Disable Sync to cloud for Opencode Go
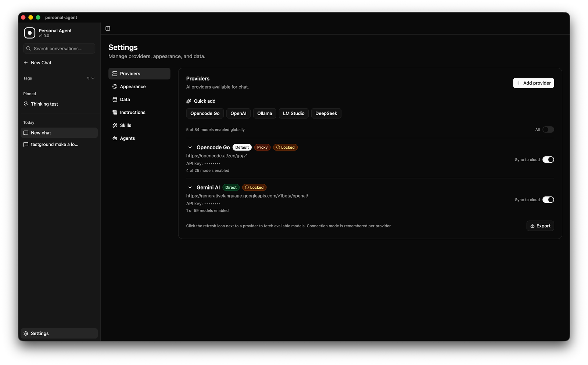The height and width of the screenshot is (365, 588). click(548, 159)
